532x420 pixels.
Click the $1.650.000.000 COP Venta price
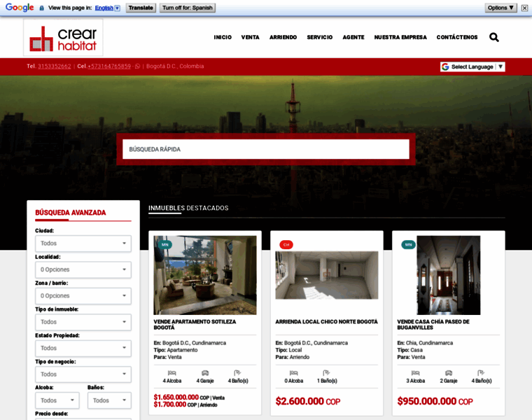point(189,398)
